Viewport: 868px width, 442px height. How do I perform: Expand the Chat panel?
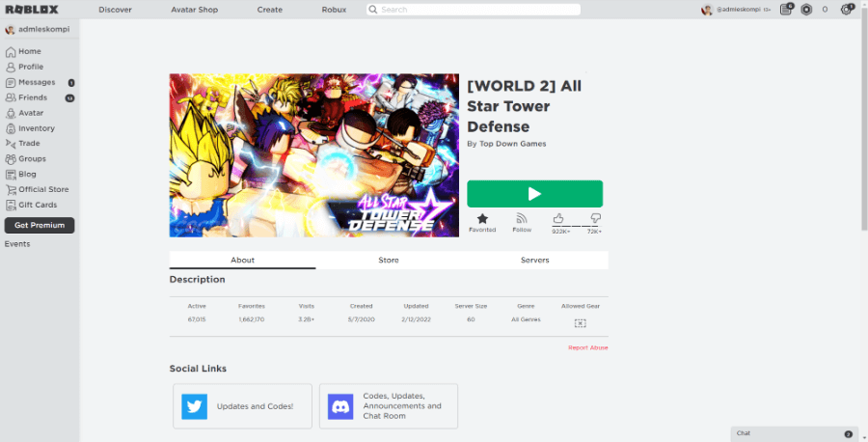(x=794, y=433)
